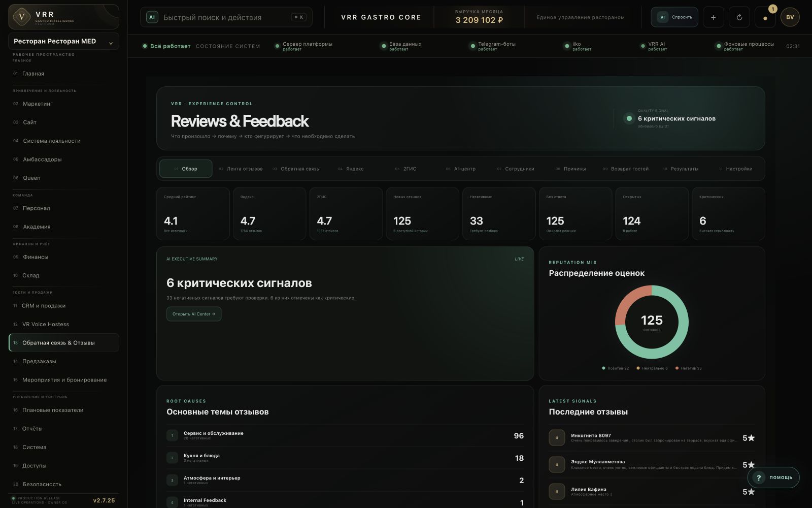This screenshot has width=812, height=508.
Task: Click the Спросить AI button
Action: [x=674, y=17]
